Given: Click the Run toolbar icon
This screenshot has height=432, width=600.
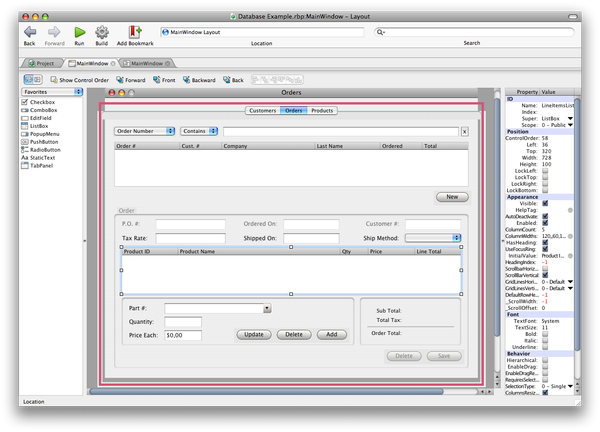Looking at the screenshot, I should click(79, 33).
